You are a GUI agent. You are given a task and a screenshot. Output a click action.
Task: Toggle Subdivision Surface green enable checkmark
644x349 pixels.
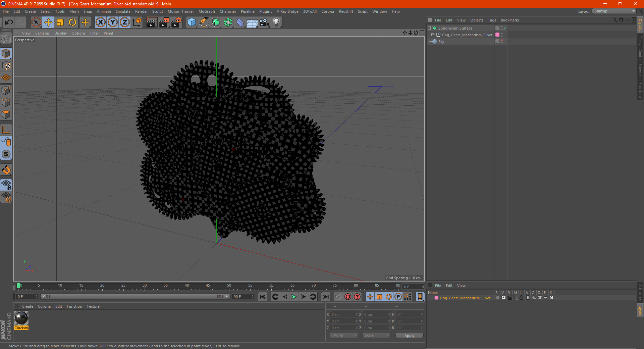click(505, 28)
